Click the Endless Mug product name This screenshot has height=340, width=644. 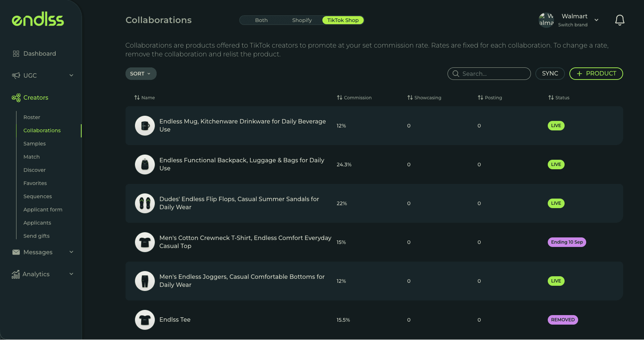pyautogui.click(x=243, y=125)
